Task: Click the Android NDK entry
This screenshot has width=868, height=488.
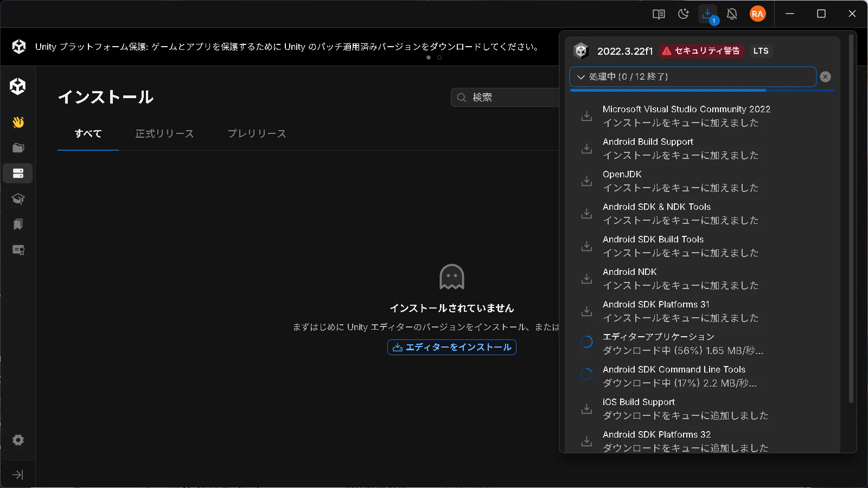Action: tap(703, 279)
